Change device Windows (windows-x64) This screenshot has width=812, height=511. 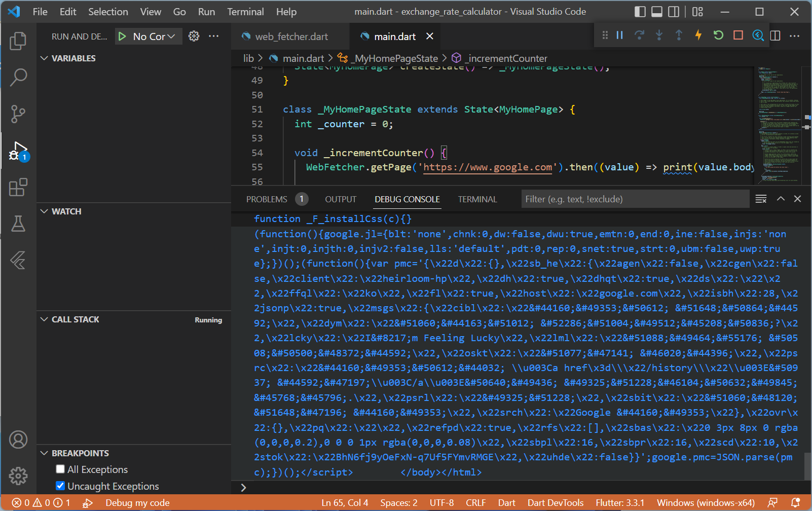(x=706, y=503)
